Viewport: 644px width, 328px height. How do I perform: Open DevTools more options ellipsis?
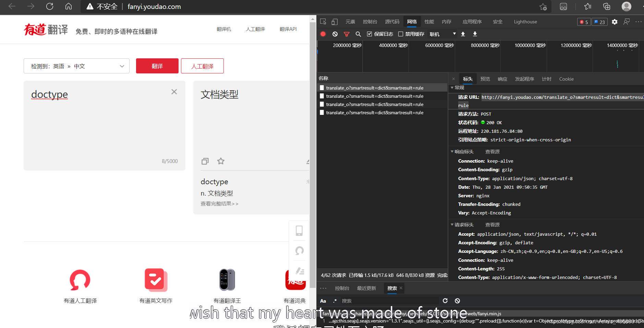638,22
